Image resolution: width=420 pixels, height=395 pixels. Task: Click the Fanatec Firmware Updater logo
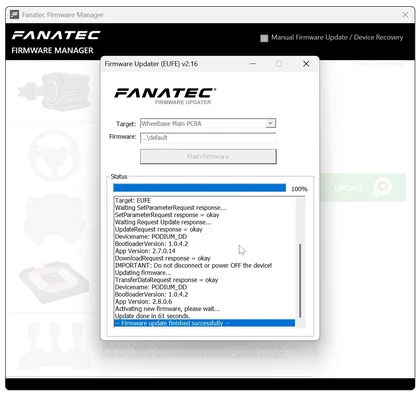tap(165, 96)
